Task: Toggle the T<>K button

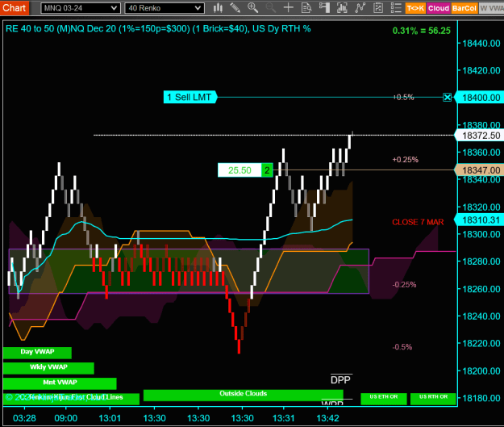Action: coord(415,8)
